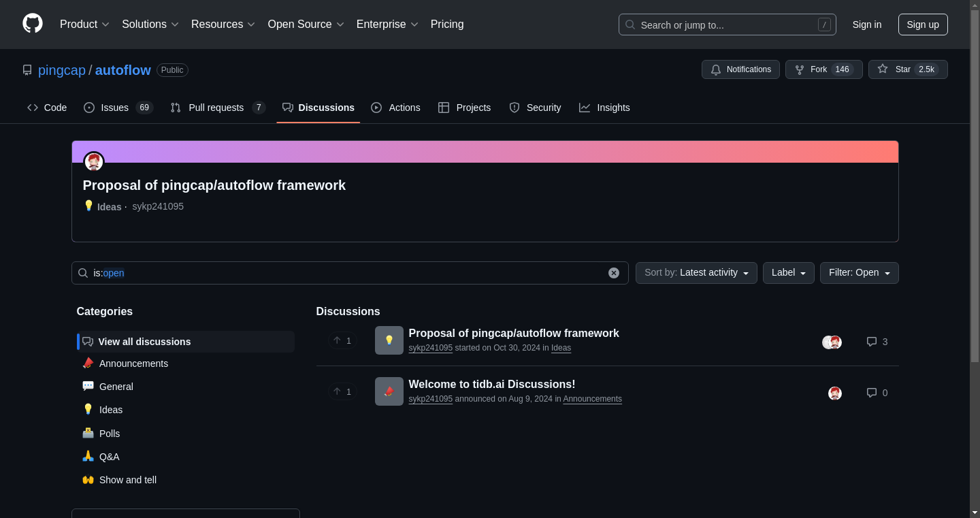
Task: Select the Announcements category
Action: pyautogui.click(x=186, y=363)
